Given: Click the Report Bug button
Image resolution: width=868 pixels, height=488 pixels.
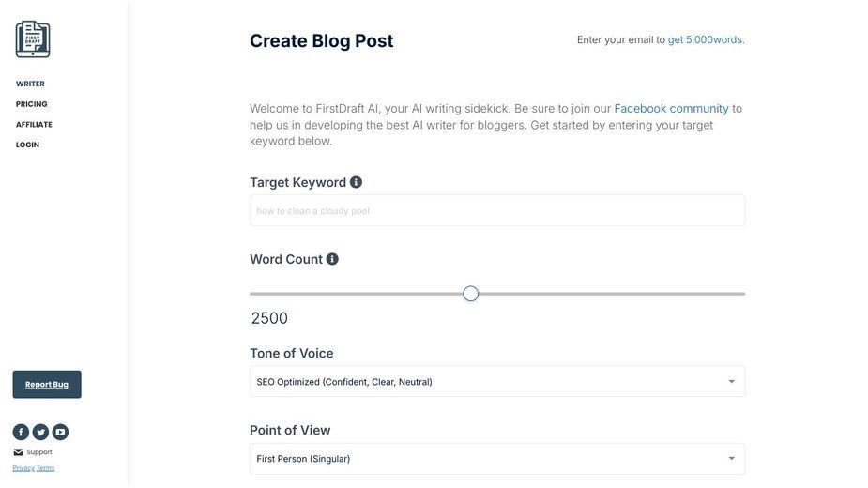Looking at the screenshot, I should pos(47,385).
